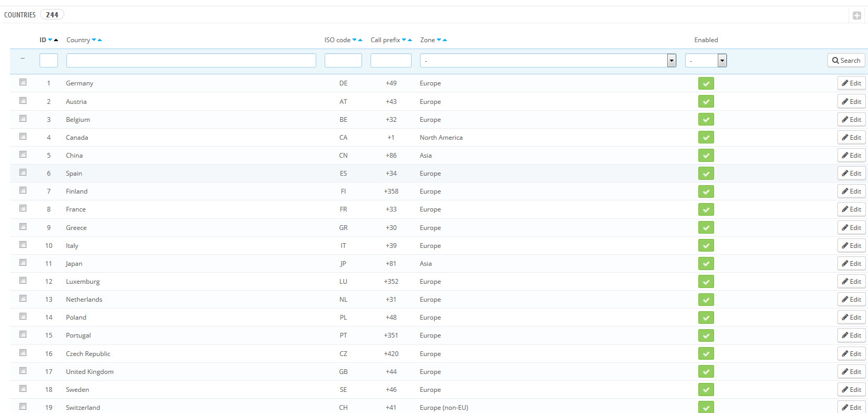Click the Austria country name
The image size is (868, 413).
pos(76,102)
